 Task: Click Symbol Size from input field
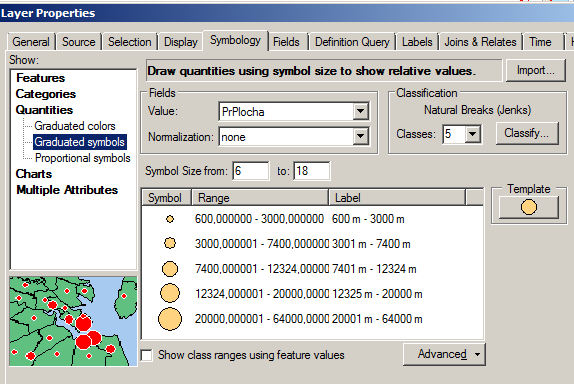pyautogui.click(x=251, y=171)
